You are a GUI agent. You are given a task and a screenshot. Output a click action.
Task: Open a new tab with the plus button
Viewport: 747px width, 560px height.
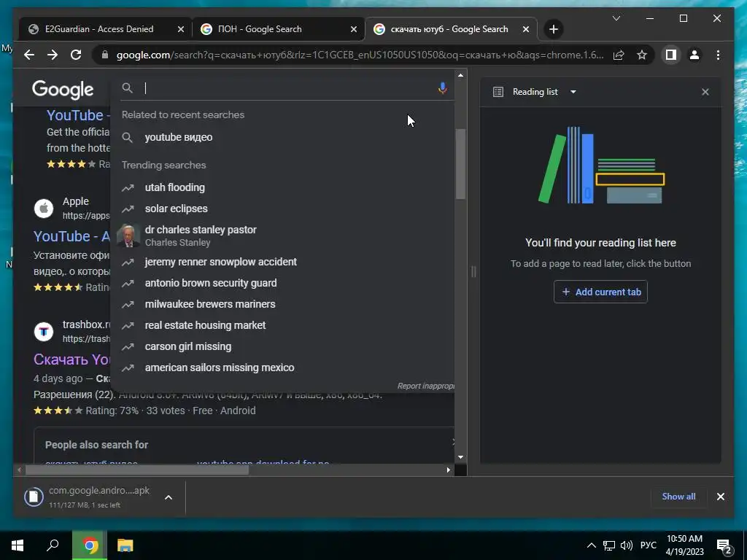coord(553,29)
